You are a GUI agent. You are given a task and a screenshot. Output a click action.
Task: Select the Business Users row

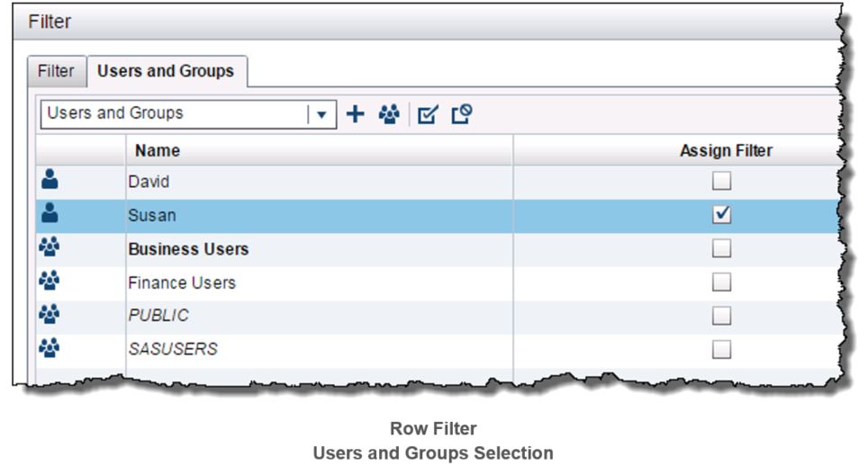(188, 249)
